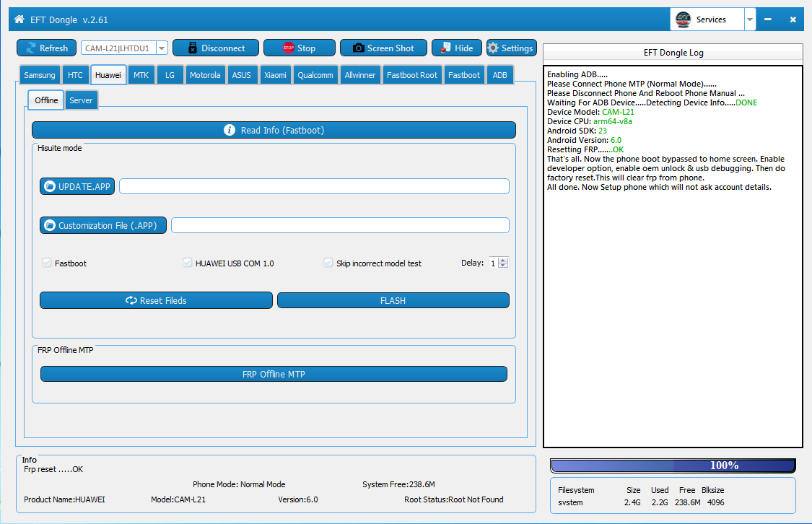This screenshot has width=812, height=524.
Task: Click the EFT logo icon beside Services
Action: coord(683,19)
